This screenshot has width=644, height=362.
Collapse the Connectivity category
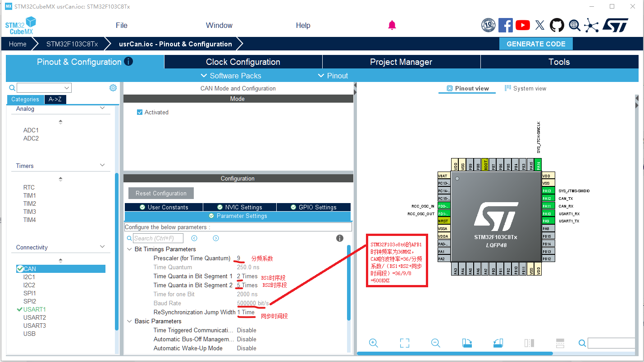pyautogui.click(x=102, y=247)
